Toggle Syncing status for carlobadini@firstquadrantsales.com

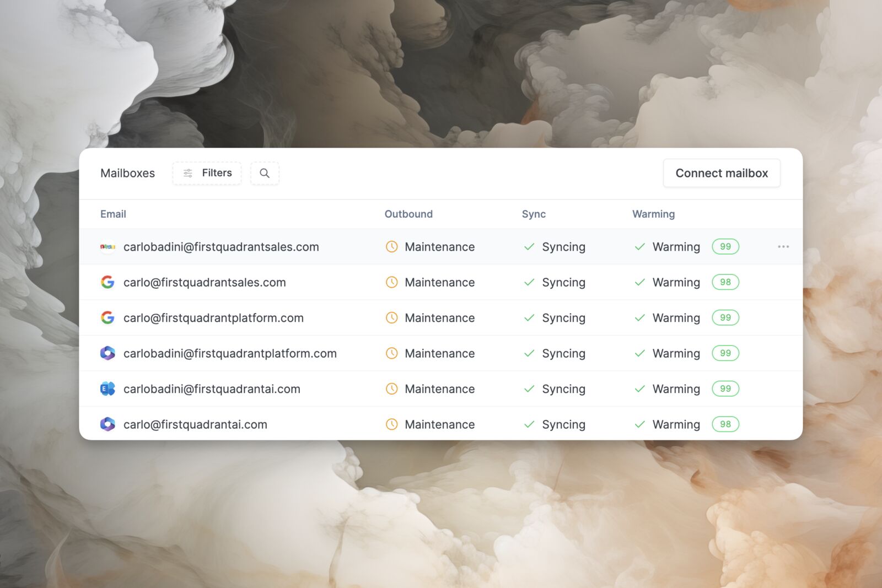click(x=555, y=247)
